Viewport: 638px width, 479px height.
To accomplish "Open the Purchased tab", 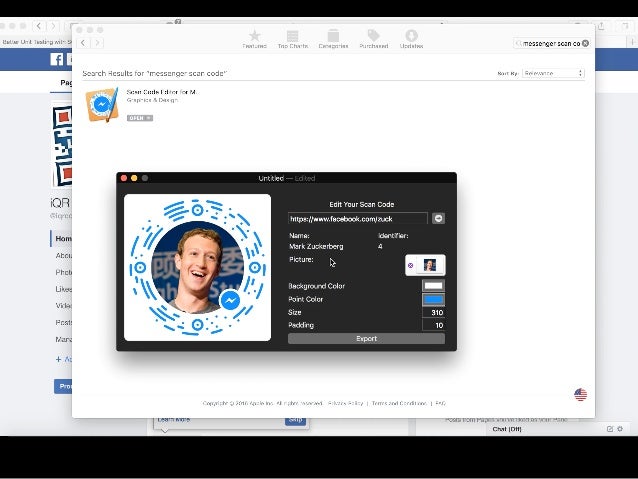I will (x=374, y=39).
